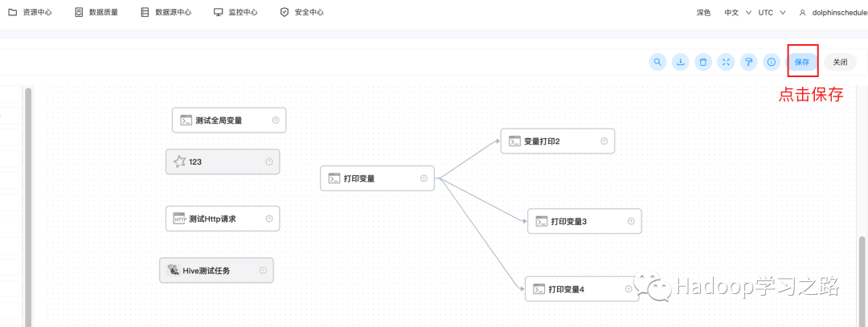Viewport: 868px width, 327px height.
Task: Select the Hive测试任务 node
Action: 212,271
